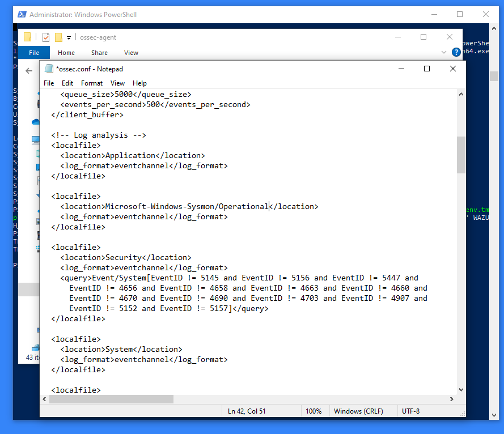Open the Notepad Edit menu

point(67,83)
